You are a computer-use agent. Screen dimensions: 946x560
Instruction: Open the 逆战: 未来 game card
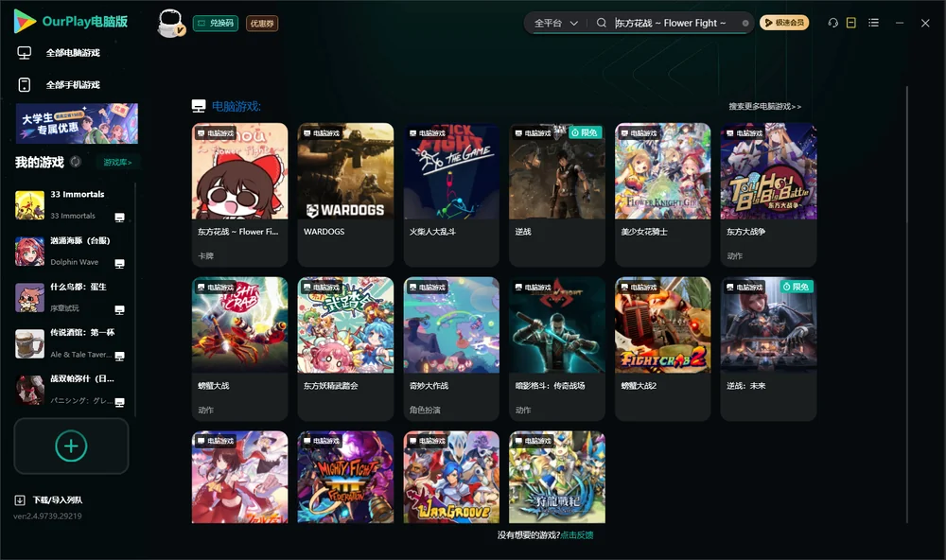[x=768, y=348]
